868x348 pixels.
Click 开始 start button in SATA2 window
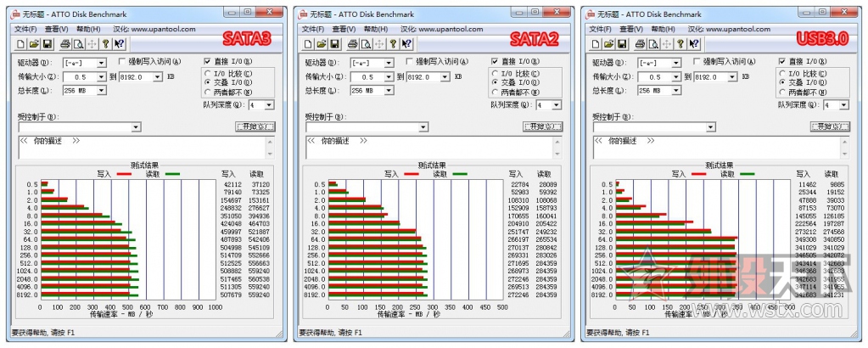[542, 127]
